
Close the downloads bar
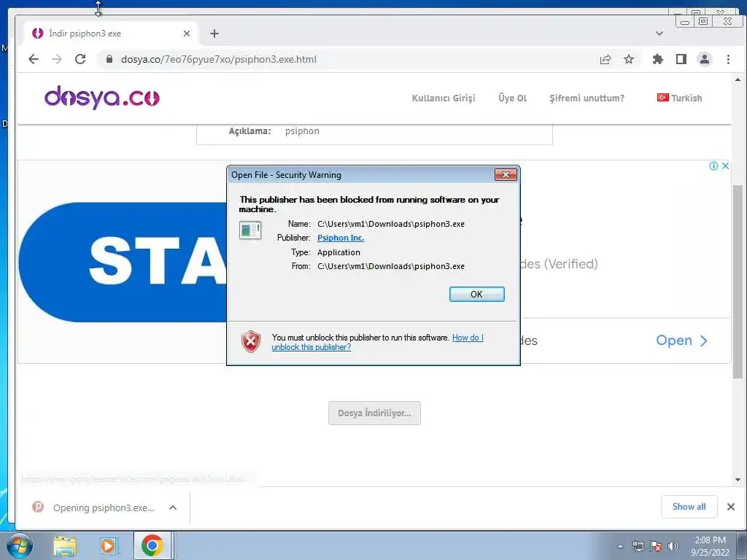(731, 507)
